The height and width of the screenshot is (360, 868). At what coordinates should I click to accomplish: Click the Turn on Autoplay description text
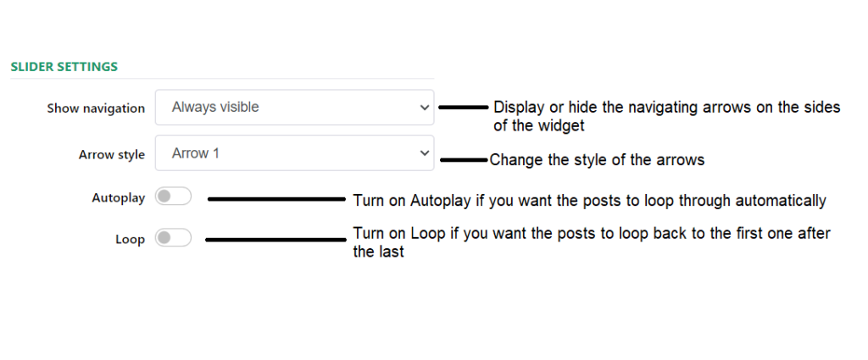pyautogui.click(x=589, y=201)
